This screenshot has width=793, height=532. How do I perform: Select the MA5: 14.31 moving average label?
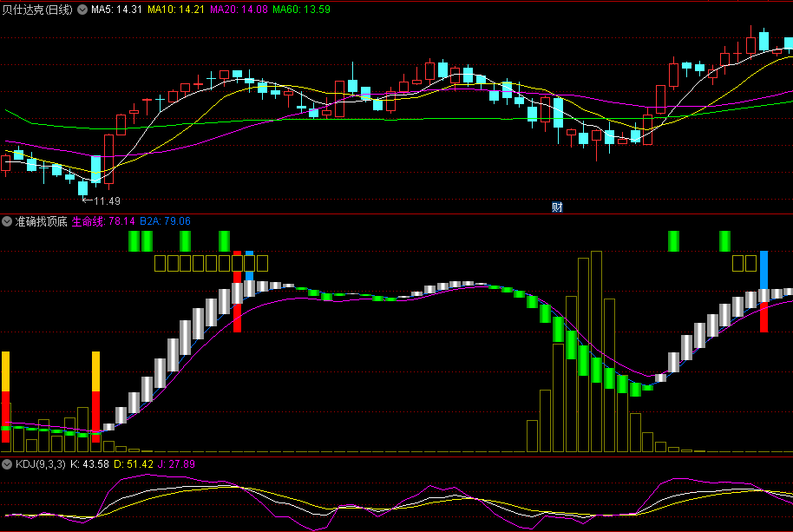[116, 10]
